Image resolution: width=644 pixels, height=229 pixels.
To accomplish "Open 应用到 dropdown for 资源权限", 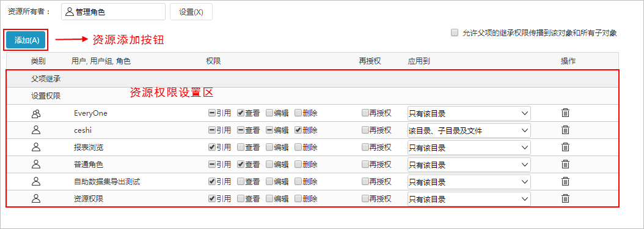I will pos(469,199).
